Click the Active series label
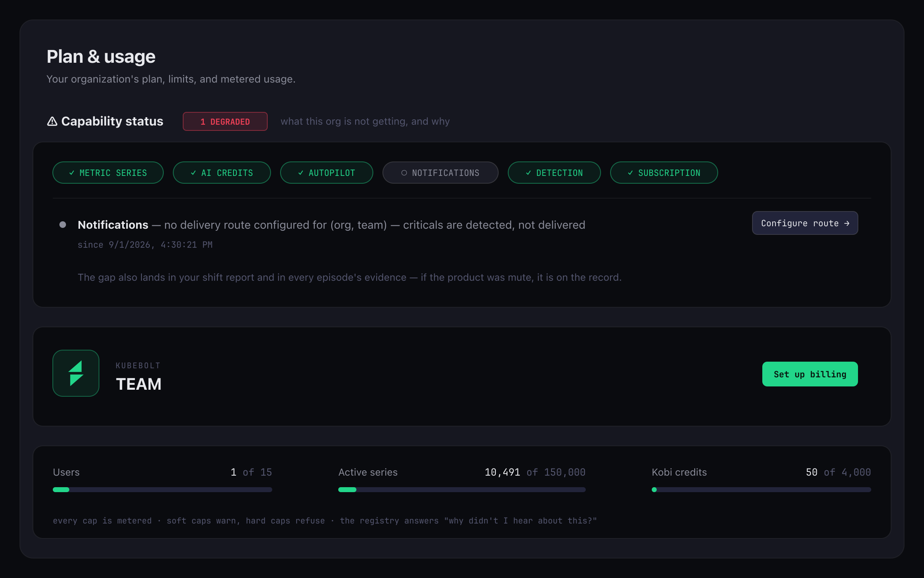Image resolution: width=924 pixels, height=578 pixels. coord(368,472)
